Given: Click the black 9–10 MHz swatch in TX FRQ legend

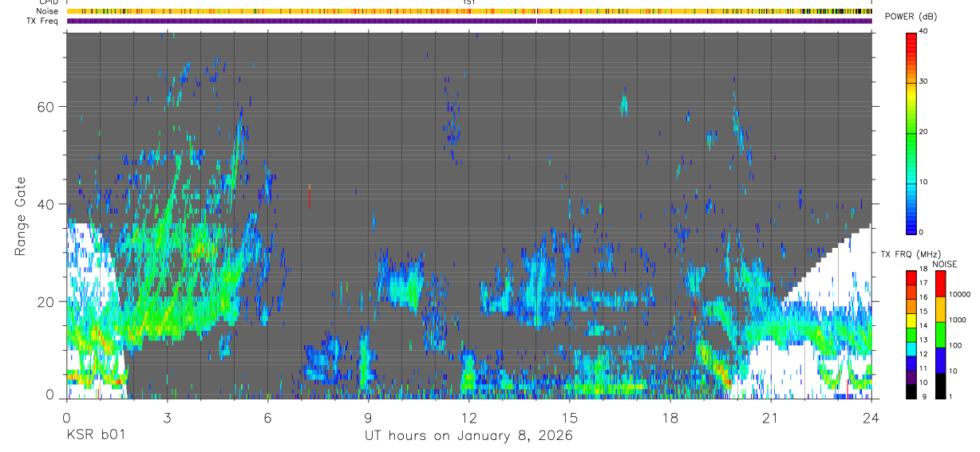Looking at the screenshot, I should [911, 391].
